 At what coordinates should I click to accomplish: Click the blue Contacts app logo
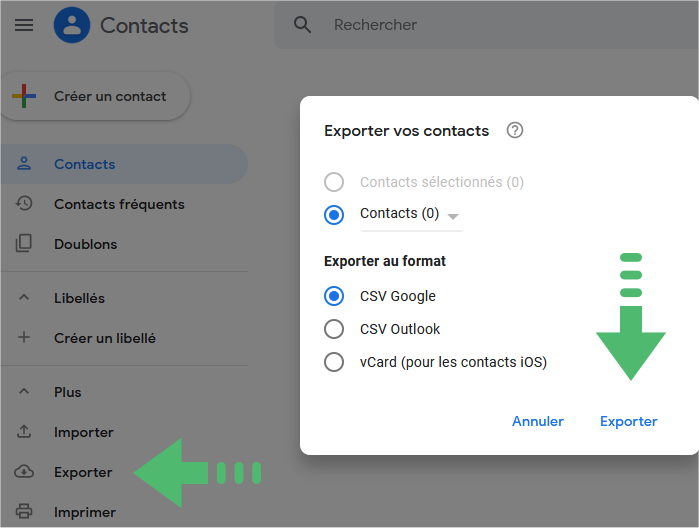pyautogui.click(x=72, y=25)
